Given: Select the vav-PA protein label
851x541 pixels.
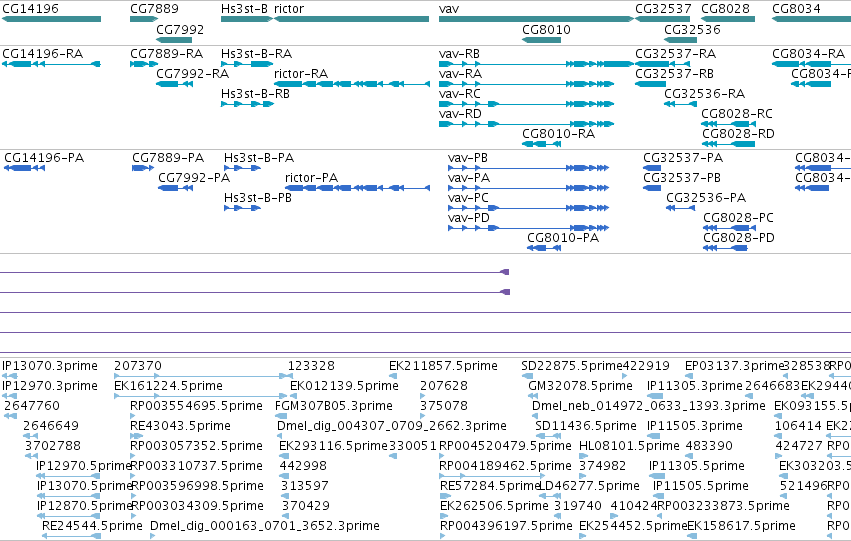Looking at the screenshot, I should pos(469,178).
